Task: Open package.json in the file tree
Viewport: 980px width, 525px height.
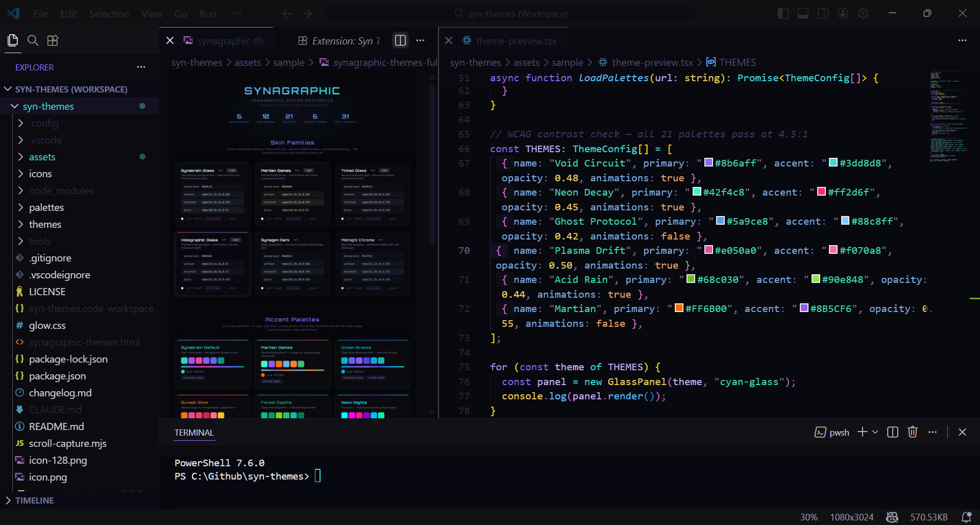Action: point(57,375)
